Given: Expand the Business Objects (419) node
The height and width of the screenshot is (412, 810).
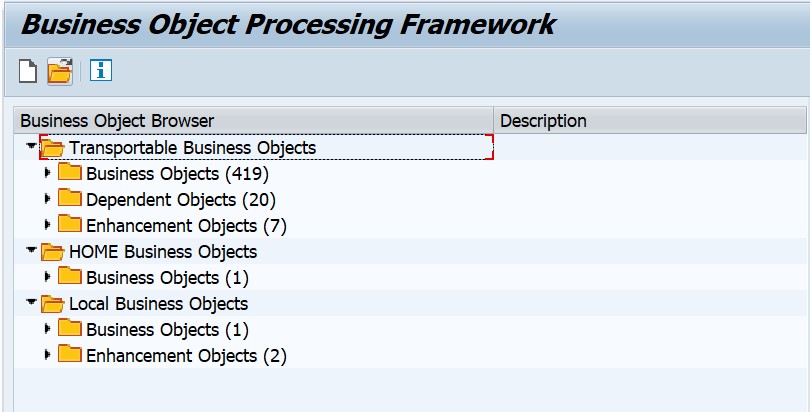Looking at the screenshot, I should [x=48, y=173].
